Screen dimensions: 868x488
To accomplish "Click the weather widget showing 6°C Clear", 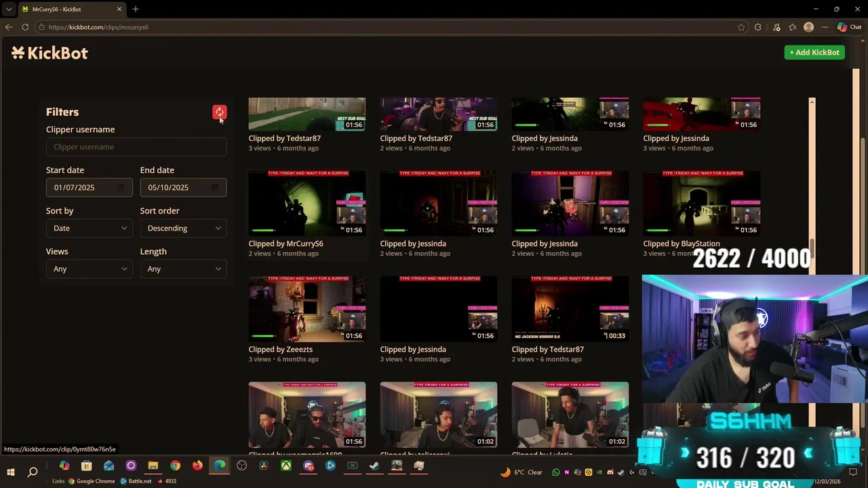I will [x=522, y=472].
